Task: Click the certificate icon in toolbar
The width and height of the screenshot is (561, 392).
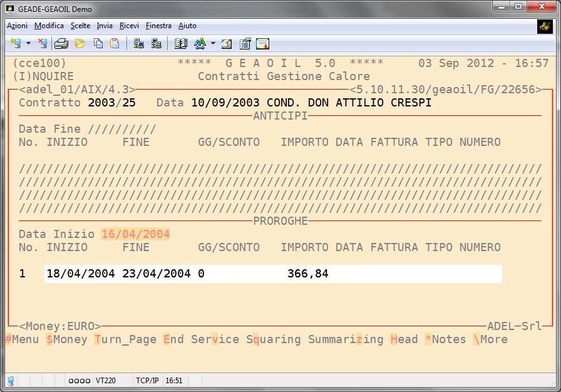Action: (262, 43)
